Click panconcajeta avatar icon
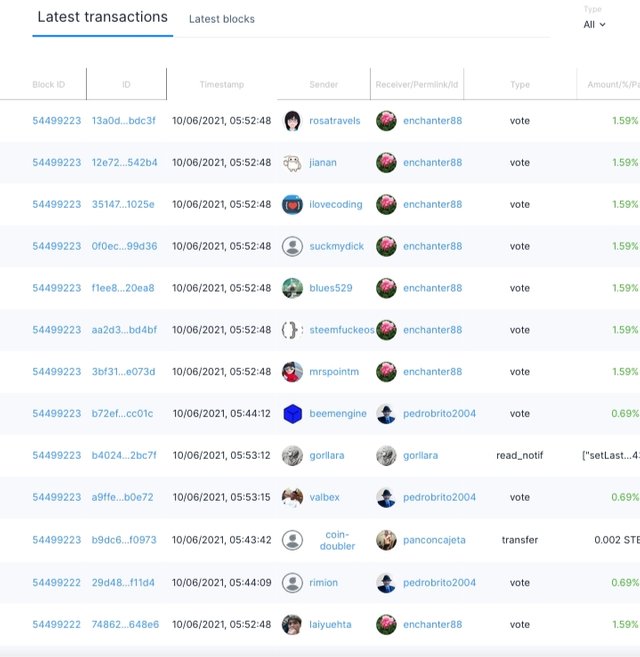 point(386,540)
